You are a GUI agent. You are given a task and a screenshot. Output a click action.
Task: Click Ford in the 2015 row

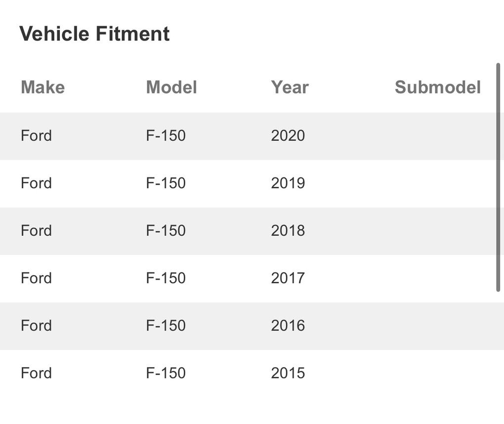click(36, 373)
